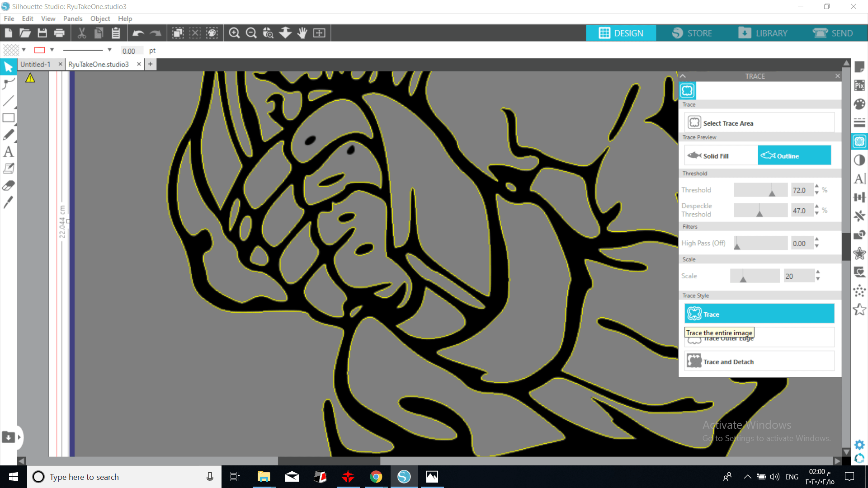Go to the SEND tab
Screen dimensions: 868x488
pos(833,33)
